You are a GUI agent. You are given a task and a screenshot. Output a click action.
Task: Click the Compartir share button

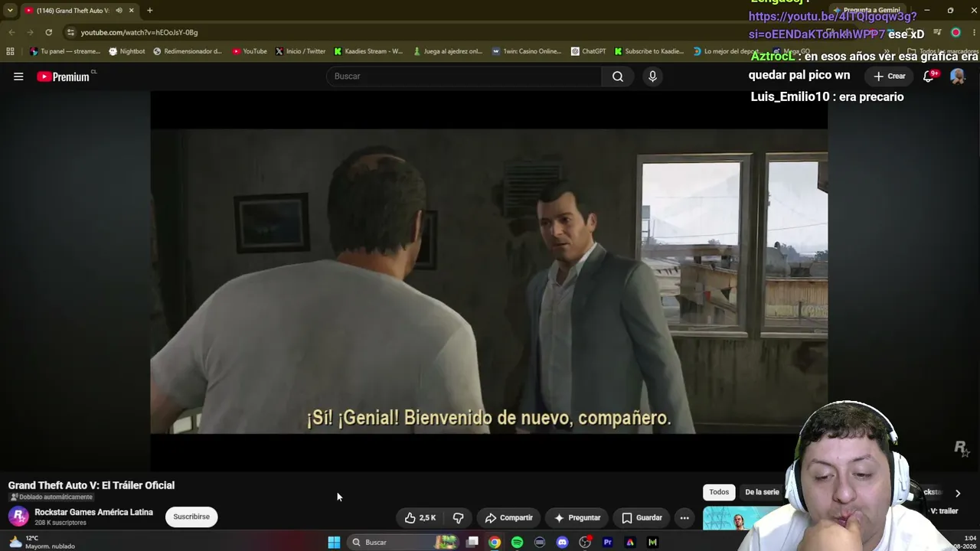click(509, 518)
